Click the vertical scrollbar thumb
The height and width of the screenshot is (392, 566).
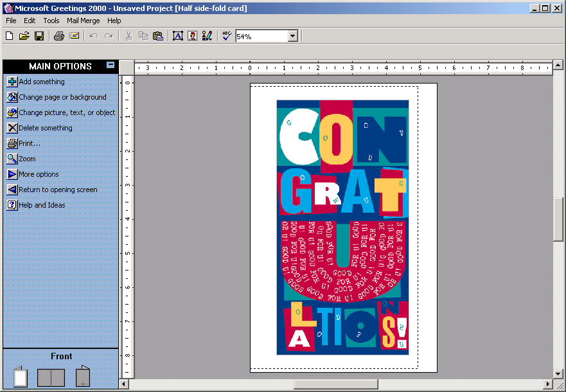[x=558, y=219]
